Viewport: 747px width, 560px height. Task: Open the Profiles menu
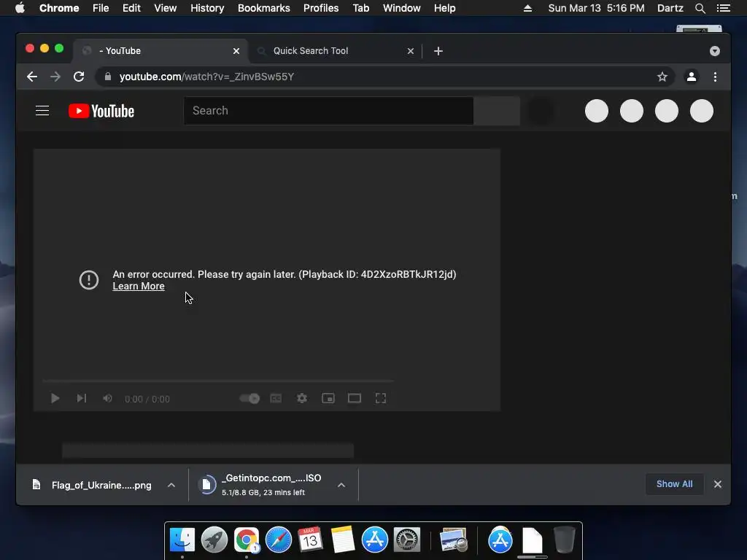(x=321, y=8)
